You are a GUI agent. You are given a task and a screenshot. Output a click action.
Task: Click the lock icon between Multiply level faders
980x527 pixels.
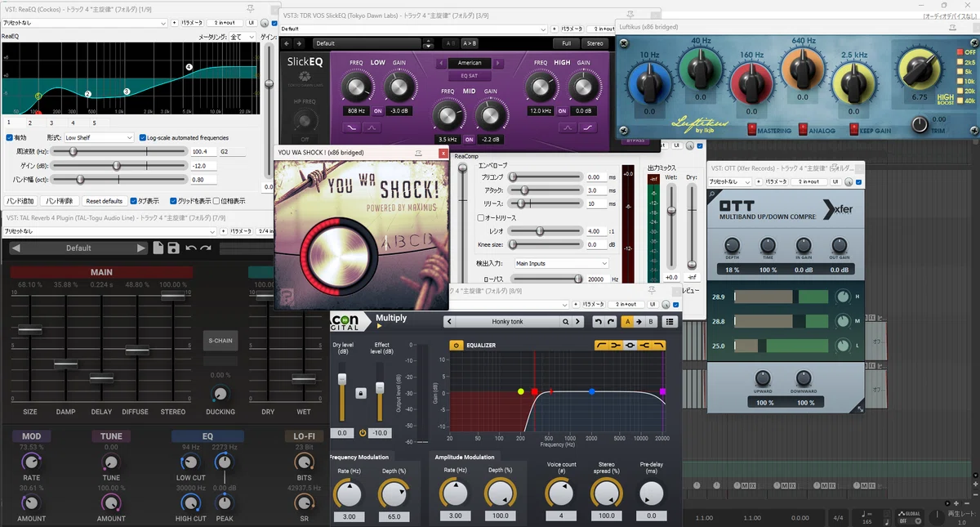[x=360, y=393]
